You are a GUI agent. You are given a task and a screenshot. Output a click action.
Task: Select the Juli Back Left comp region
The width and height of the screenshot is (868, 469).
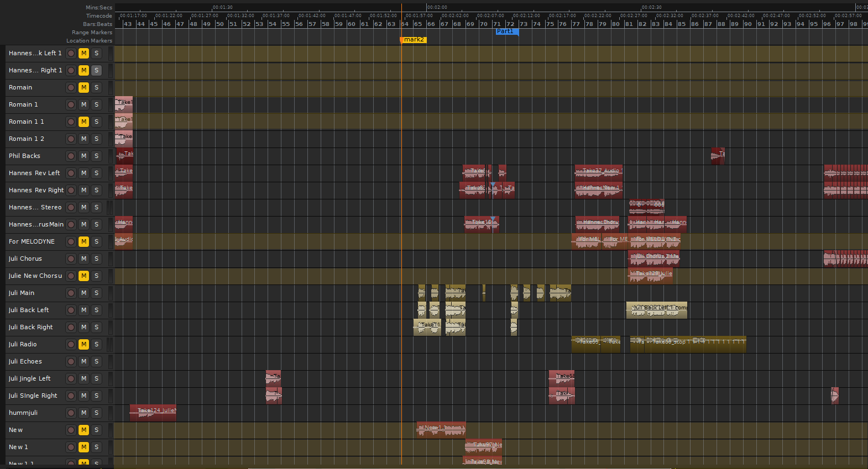point(656,310)
